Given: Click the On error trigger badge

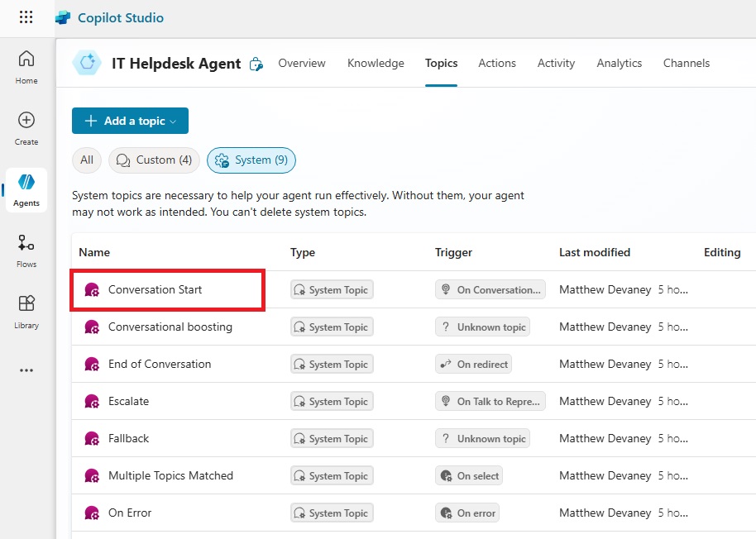Looking at the screenshot, I should point(467,513).
